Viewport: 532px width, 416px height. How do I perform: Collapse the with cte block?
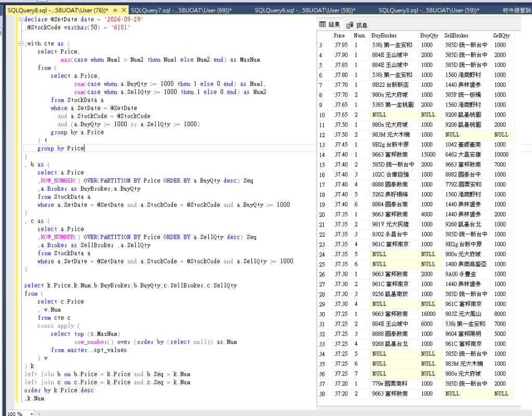point(21,44)
